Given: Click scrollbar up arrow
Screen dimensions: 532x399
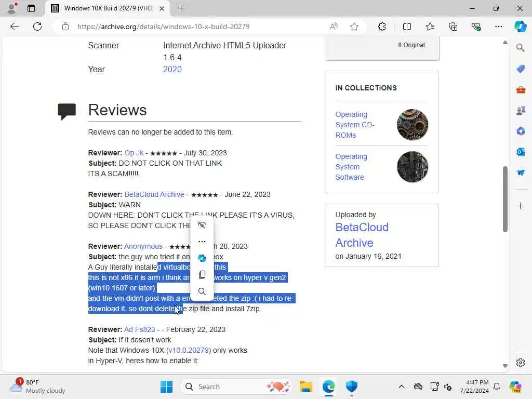Looking at the screenshot, I should pyautogui.click(x=505, y=43).
